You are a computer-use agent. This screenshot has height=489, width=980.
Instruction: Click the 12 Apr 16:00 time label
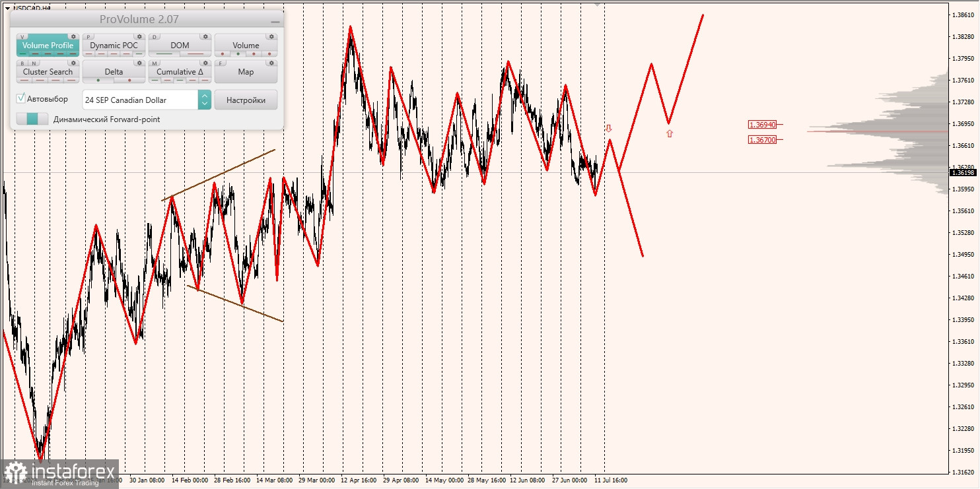coord(358,480)
